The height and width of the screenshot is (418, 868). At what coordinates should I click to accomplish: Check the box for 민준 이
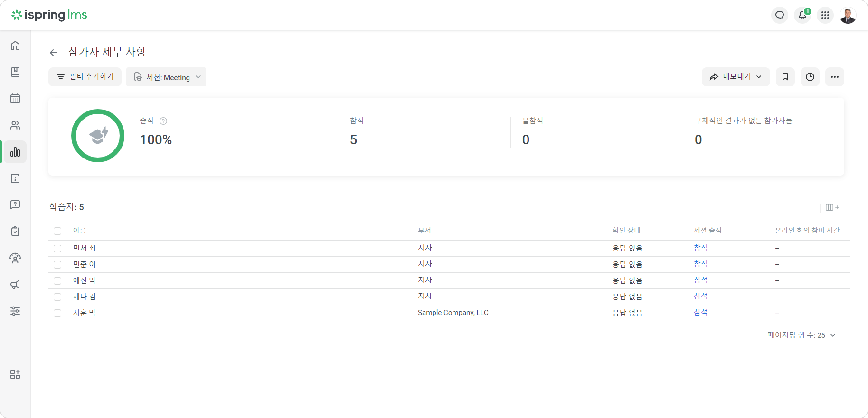(x=58, y=265)
